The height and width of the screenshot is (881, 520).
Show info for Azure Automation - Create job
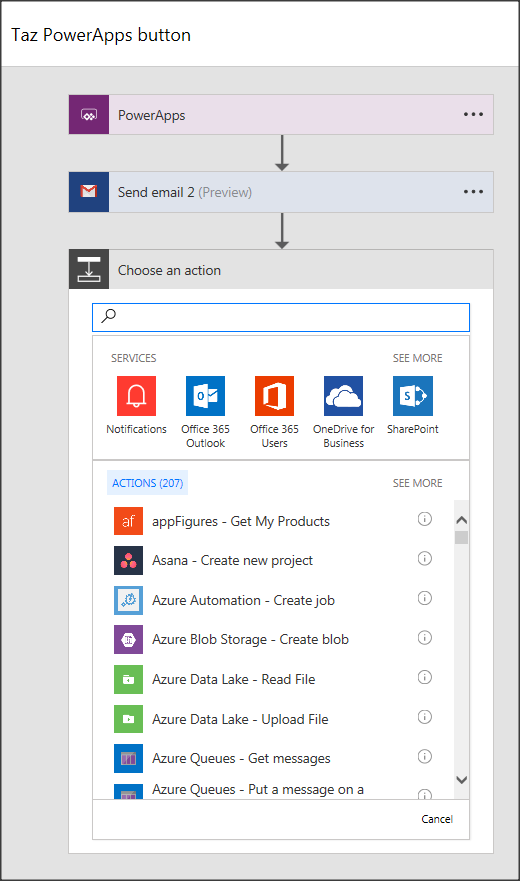click(x=424, y=598)
